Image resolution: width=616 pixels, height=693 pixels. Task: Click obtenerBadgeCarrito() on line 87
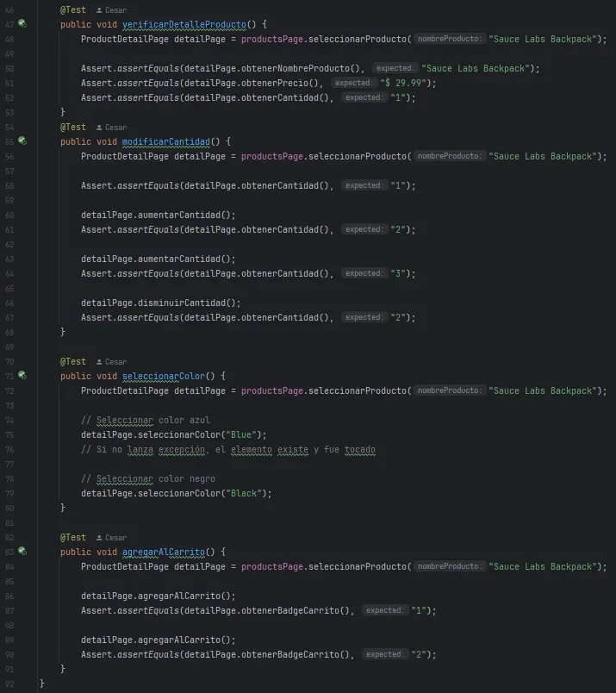(x=296, y=611)
